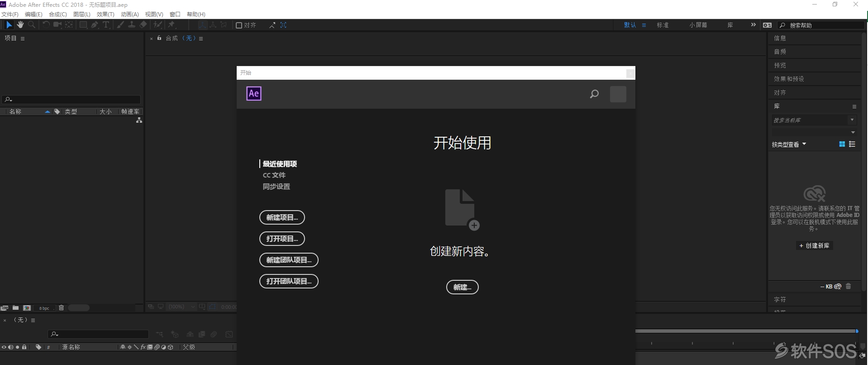This screenshot has height=365, width=868.
Task: Click the trash icon in Project panel
Action: pos(62,308)
